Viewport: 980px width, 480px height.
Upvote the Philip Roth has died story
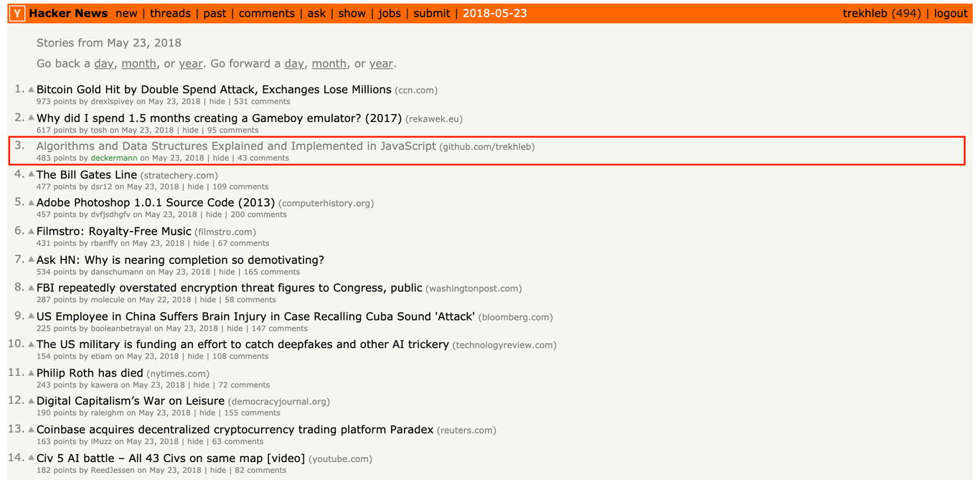31,373
